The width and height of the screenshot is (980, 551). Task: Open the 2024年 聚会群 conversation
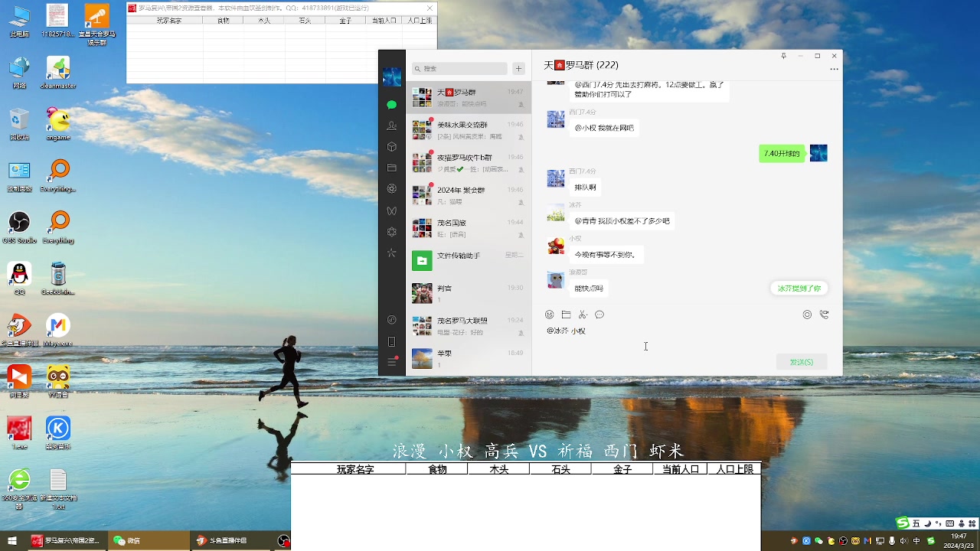(469, 195)
